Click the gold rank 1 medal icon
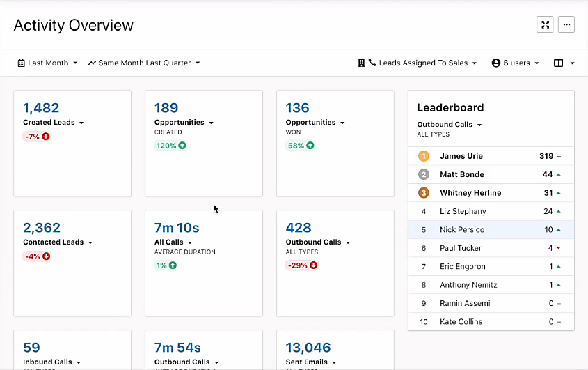The width and height of the screenshot is (588, 370). pos(424,156)
